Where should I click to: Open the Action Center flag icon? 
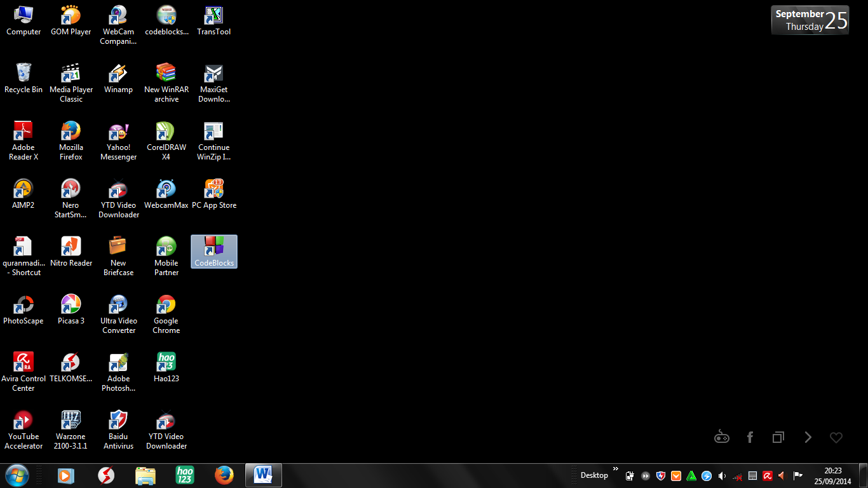(798, 475)
